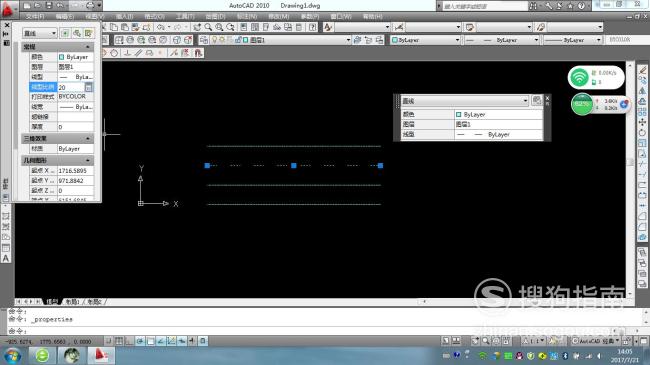Click the layer color swatch in layer toolbar
Screen dimensions: 650x365
click(x=246, y=40)
